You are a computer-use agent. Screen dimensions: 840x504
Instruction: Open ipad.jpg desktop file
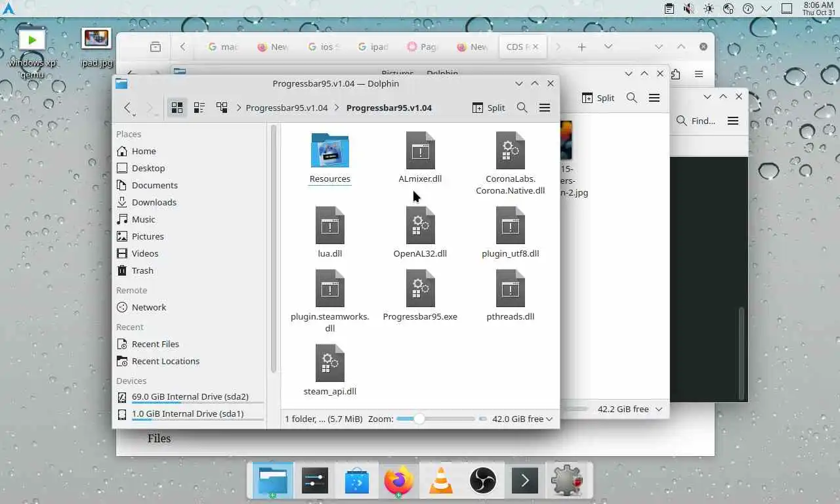96,47
